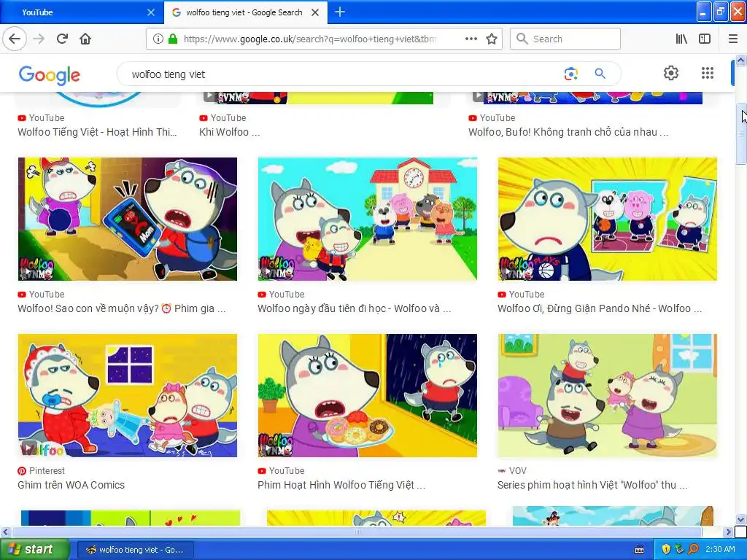Click the forward navigation arrow
747x560 pixels.
point(39,39)
